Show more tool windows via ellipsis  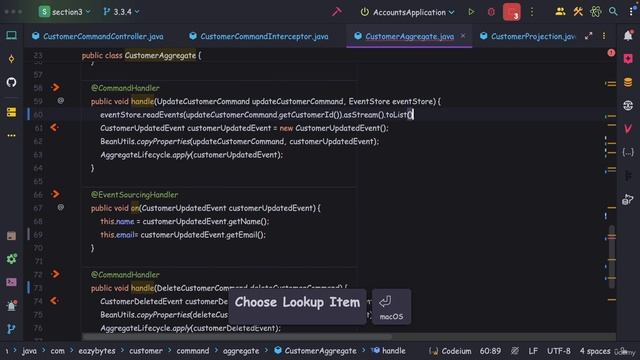[11, 136]
